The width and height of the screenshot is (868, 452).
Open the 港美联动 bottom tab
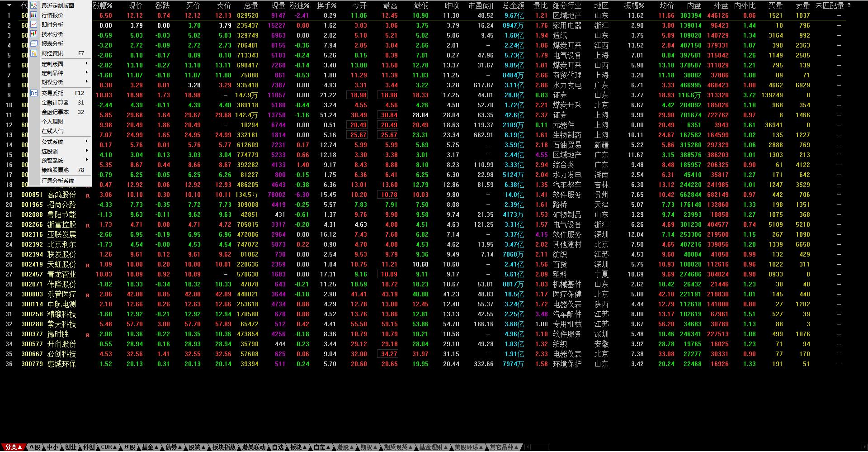[254, 447]
